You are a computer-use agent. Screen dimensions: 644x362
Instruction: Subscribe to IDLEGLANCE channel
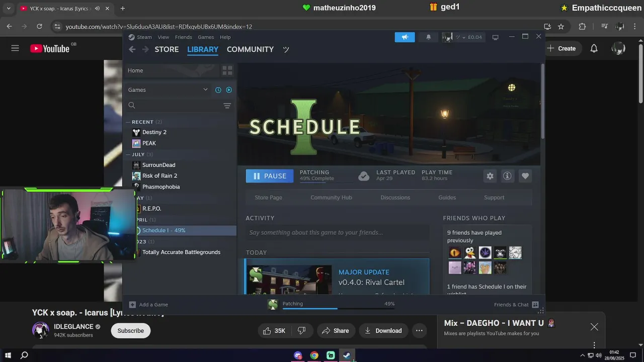(x=131, y=330)
